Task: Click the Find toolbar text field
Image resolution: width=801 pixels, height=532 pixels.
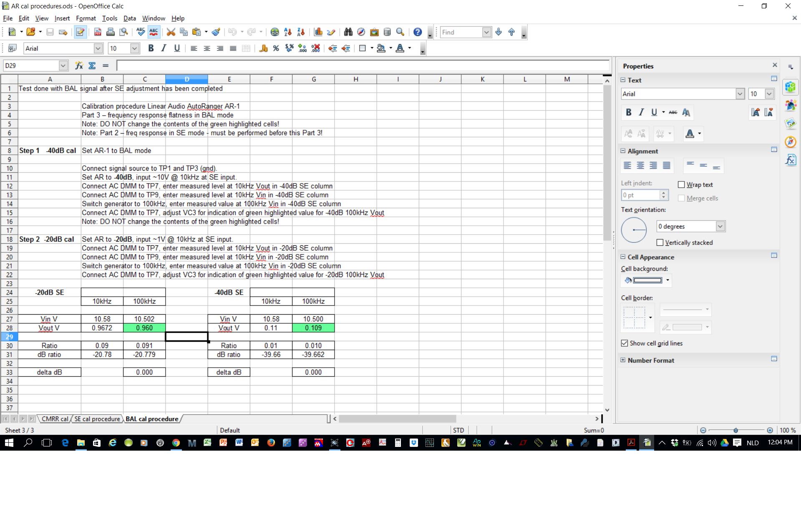Action: coord(461,32)
